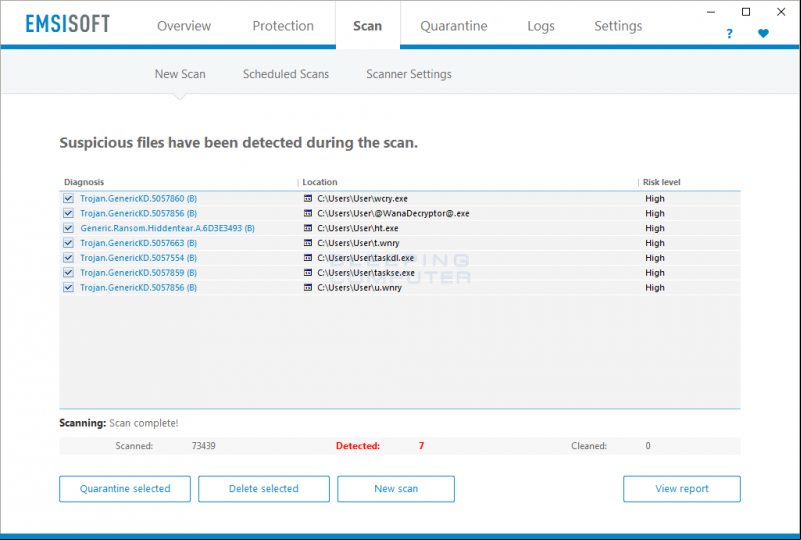Click the Delete selected button
The height and width of the screenshot is (540, 801).
(264, 489)
